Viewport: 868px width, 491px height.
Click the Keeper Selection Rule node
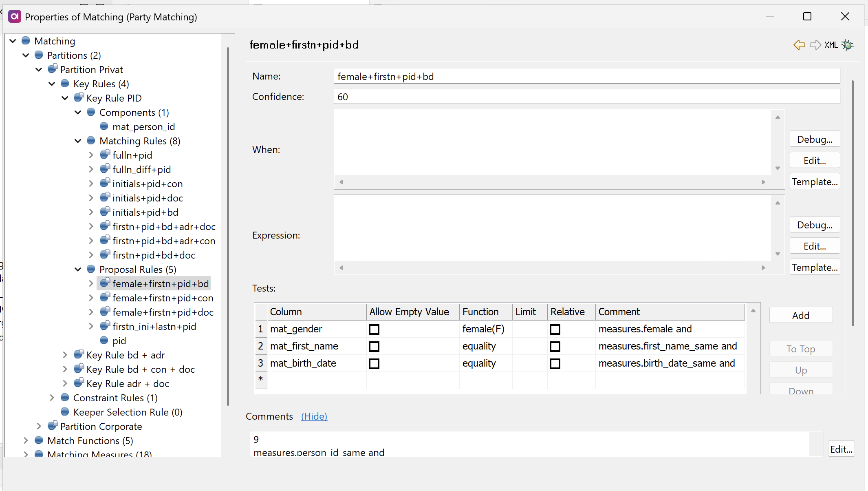pos(128,412)
